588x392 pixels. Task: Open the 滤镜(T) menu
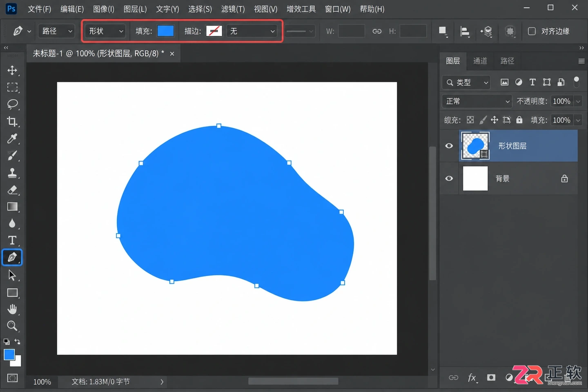[233, 9]
